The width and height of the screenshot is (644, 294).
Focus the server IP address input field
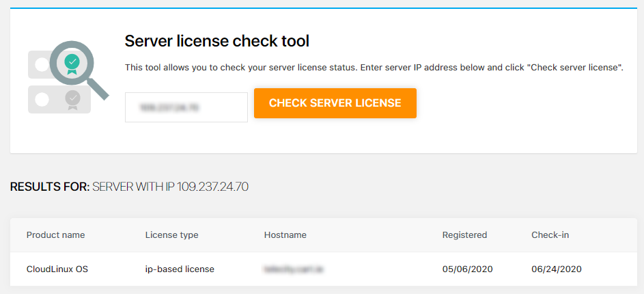point(186,107)
